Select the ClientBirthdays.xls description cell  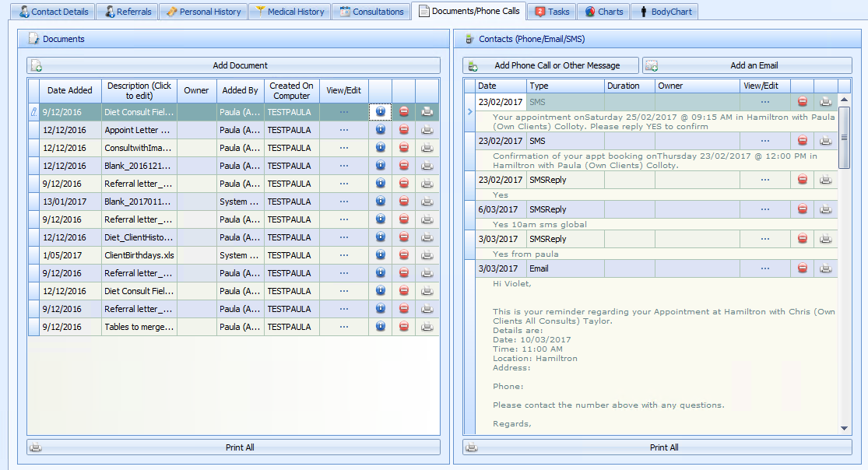coord(139,255)
